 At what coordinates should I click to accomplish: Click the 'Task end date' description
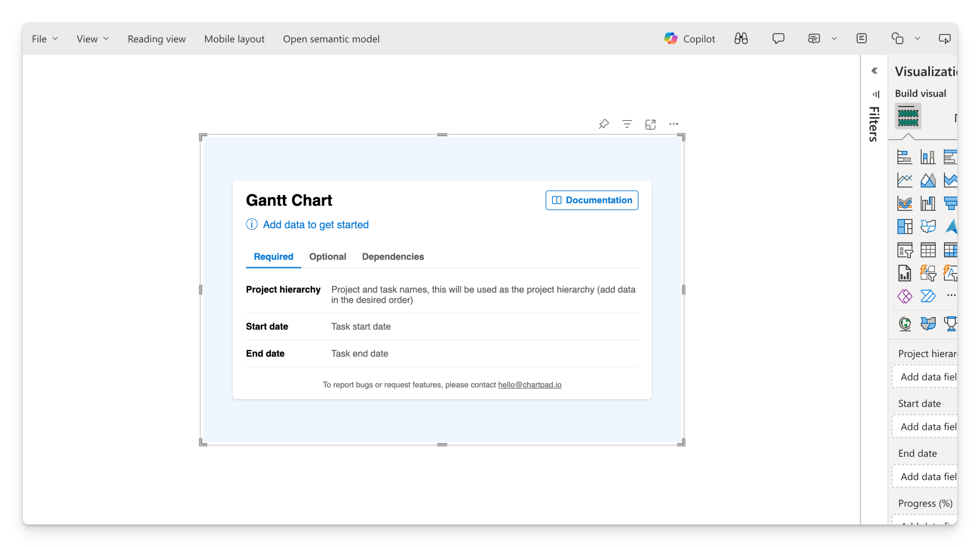pyautogui.click(x=360, y=353)
